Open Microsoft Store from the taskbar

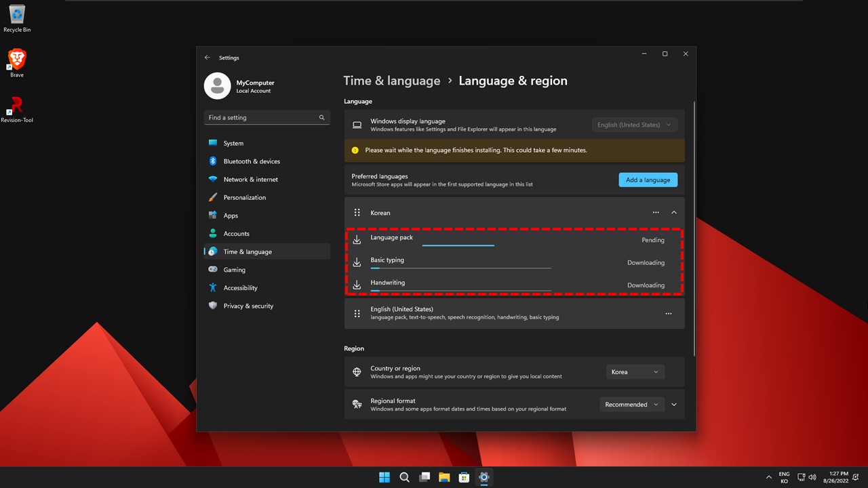(x=464, y=477)
